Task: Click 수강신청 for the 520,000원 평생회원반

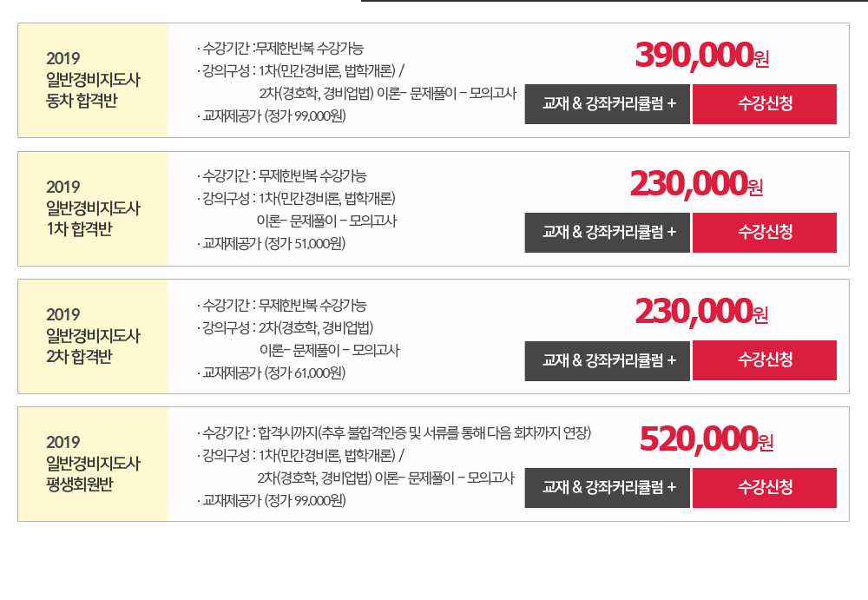Action: click(x=764, y=487)
